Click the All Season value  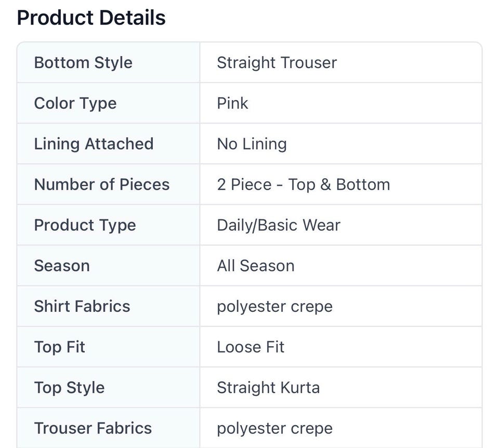[256, 266]
